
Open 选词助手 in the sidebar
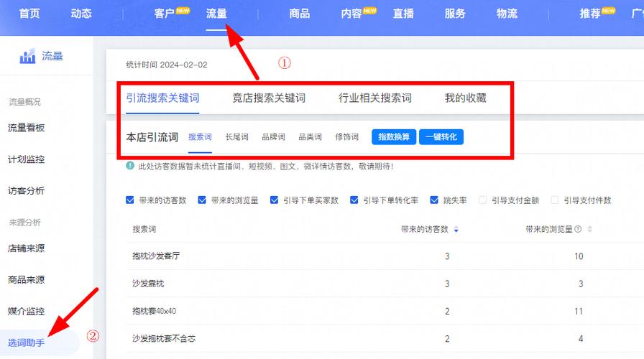click(27, 342)
